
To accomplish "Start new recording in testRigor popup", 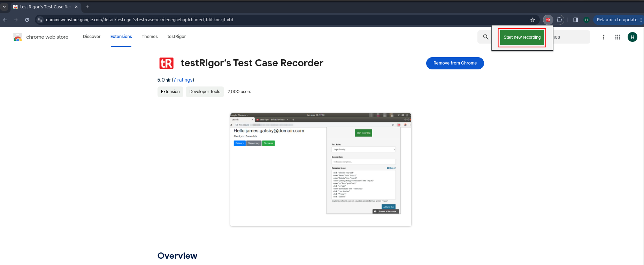I will point(522,37).
